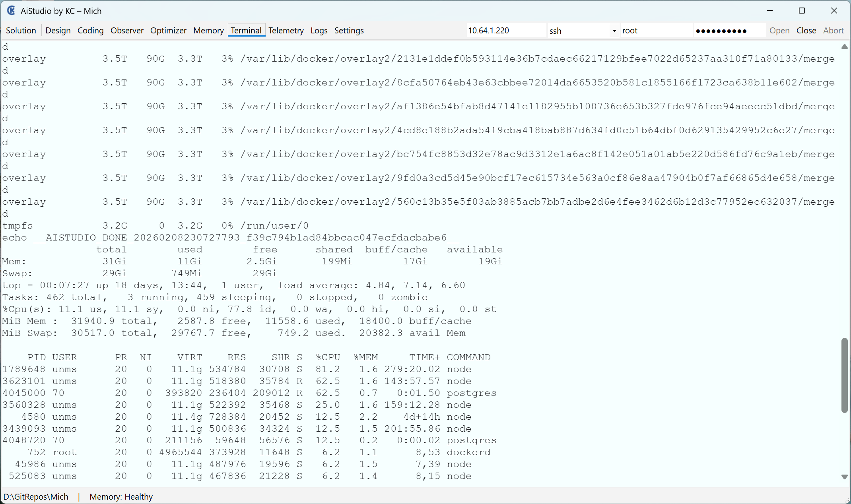Open the Settings tab

pyautogui.click(x=349, y=30)
